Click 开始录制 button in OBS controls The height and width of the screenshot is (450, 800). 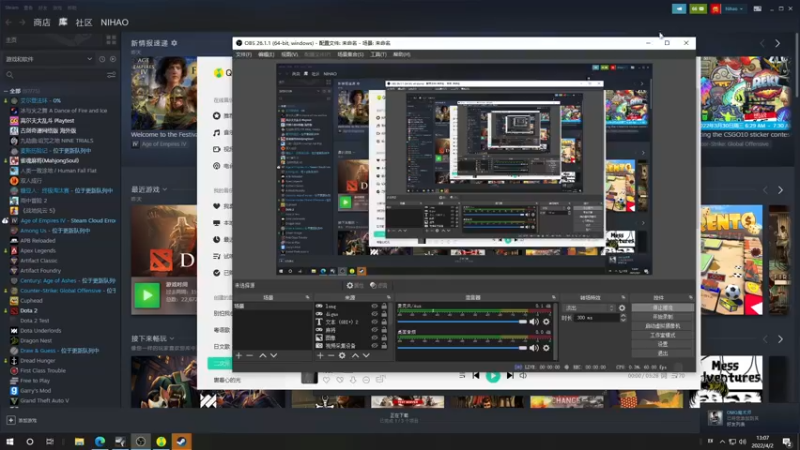pos(663,317)
